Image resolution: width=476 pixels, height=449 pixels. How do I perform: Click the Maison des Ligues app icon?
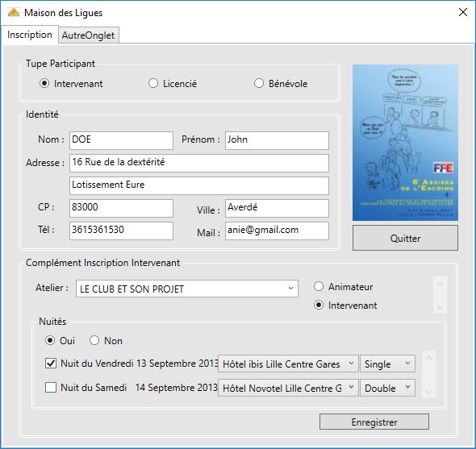(14, 13)
